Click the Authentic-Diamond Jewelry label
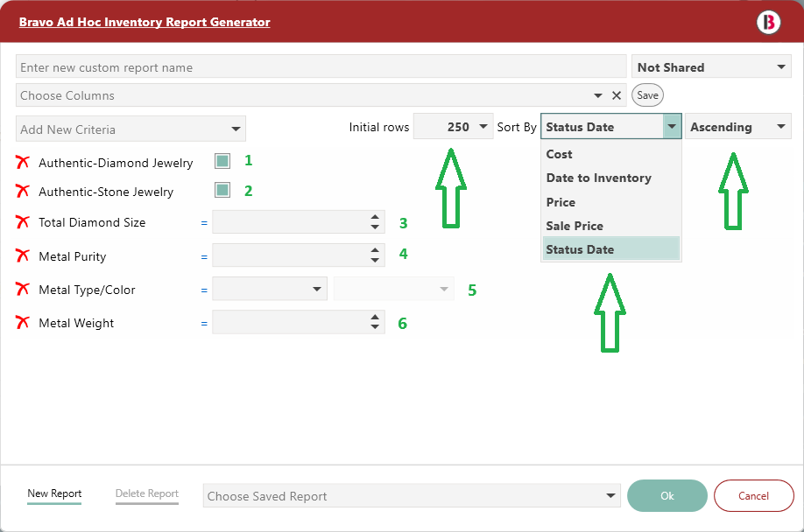Image resolution: width=804 pixels, height=532 pixels. coord(116,163)
